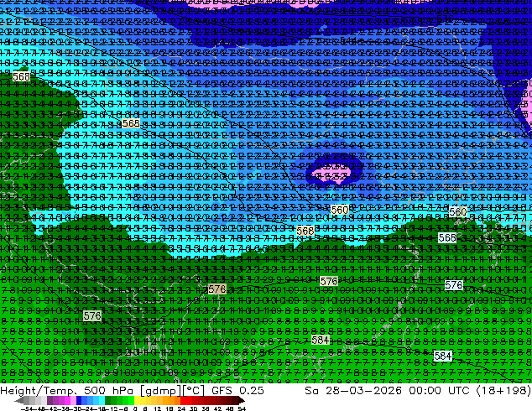Click the pink cold-core area in map center

click(x=331, y=174)
